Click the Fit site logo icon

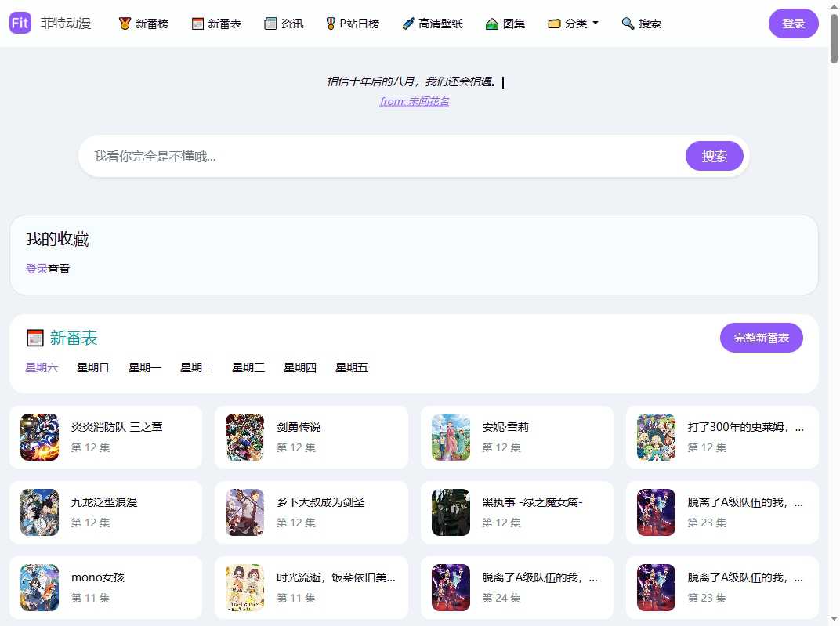[20, 23]
